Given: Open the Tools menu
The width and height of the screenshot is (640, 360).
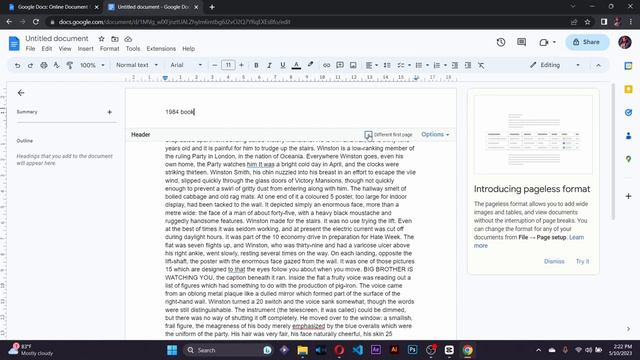Looking at the screenshot, I should pos(133,49).
